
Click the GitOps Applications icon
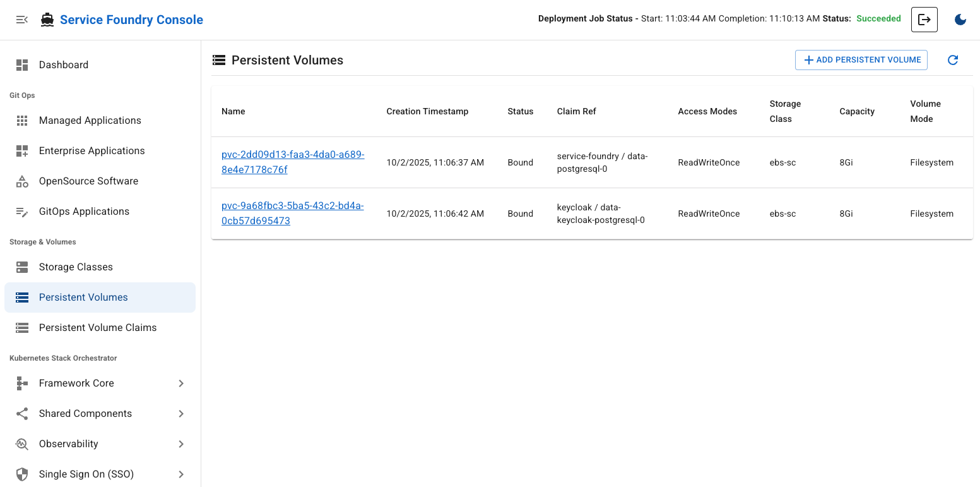(x=22, y=211)
